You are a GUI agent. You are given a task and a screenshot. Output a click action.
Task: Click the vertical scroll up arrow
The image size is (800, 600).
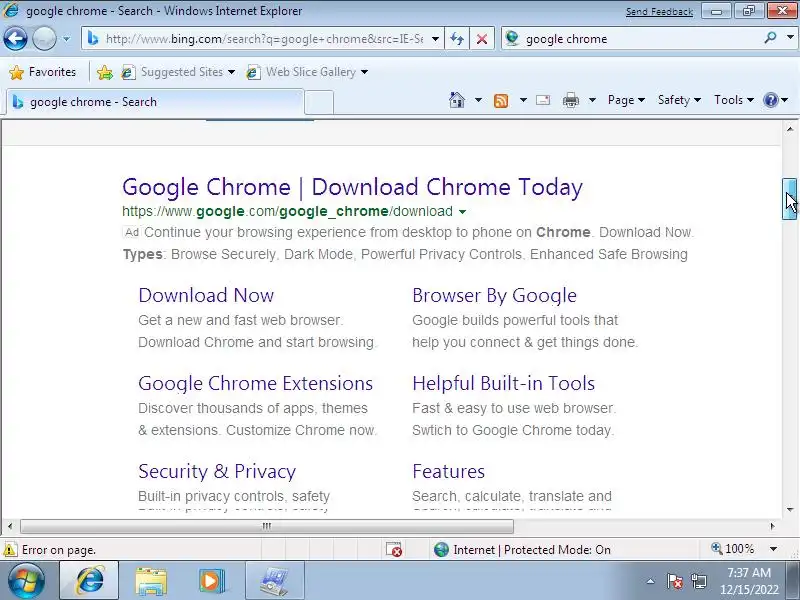(790, 129)
